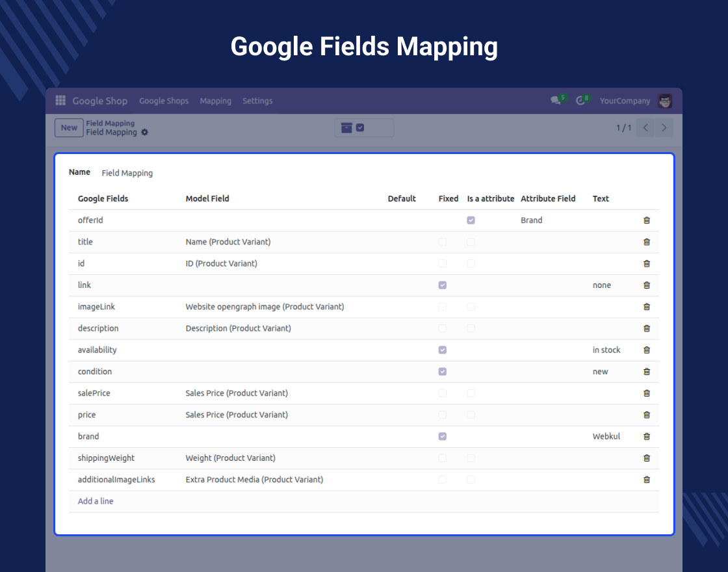Click the availability Google field cell
Viewport: 728px width, 572px height.
(x=97, y=350)
